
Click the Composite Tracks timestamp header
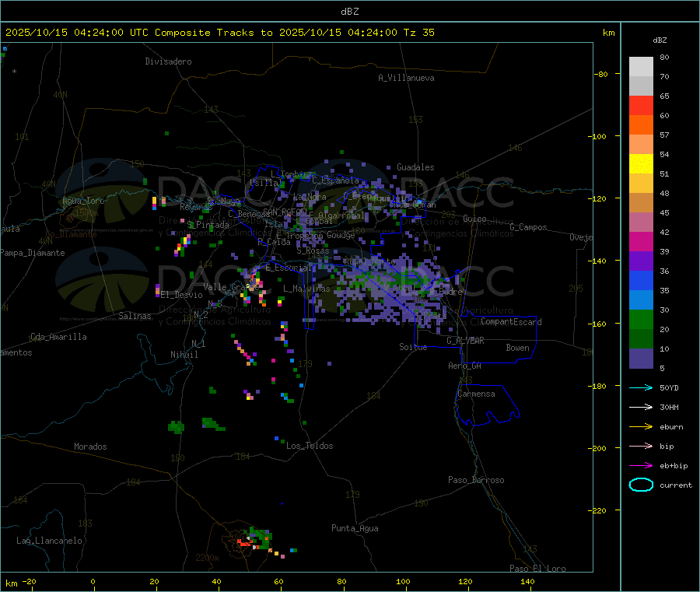219,32
